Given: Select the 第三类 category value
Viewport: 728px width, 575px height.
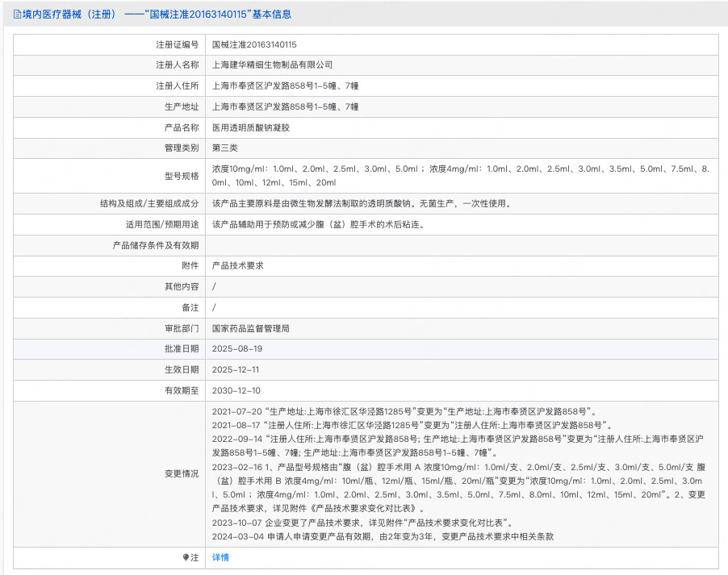Looking at the screenshot, I should click(224, 148).
